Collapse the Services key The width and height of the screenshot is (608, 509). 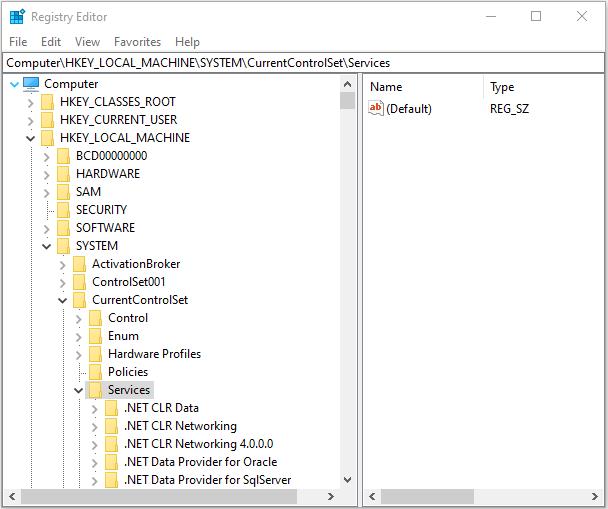click(x=79, y=390)
